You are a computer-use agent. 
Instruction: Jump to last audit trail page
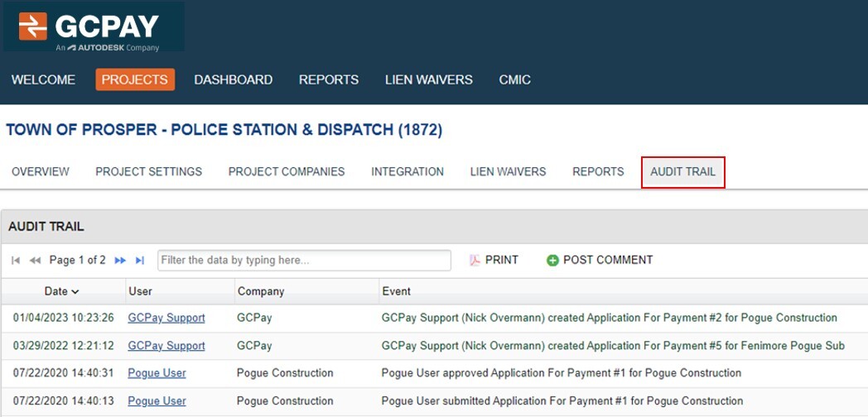tap(139, 261)
